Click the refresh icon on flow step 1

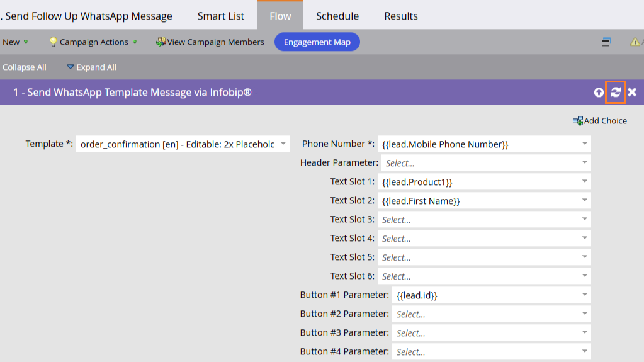[x=615, y=93]
